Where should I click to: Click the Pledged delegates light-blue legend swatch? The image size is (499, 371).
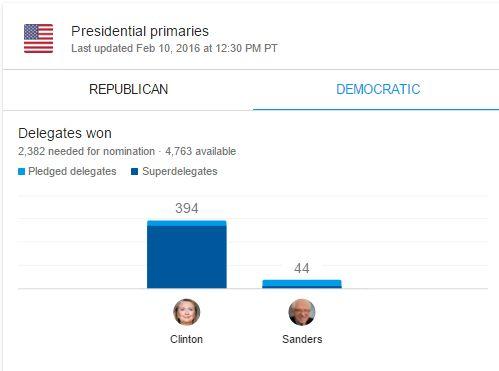[x=21, y=172]
